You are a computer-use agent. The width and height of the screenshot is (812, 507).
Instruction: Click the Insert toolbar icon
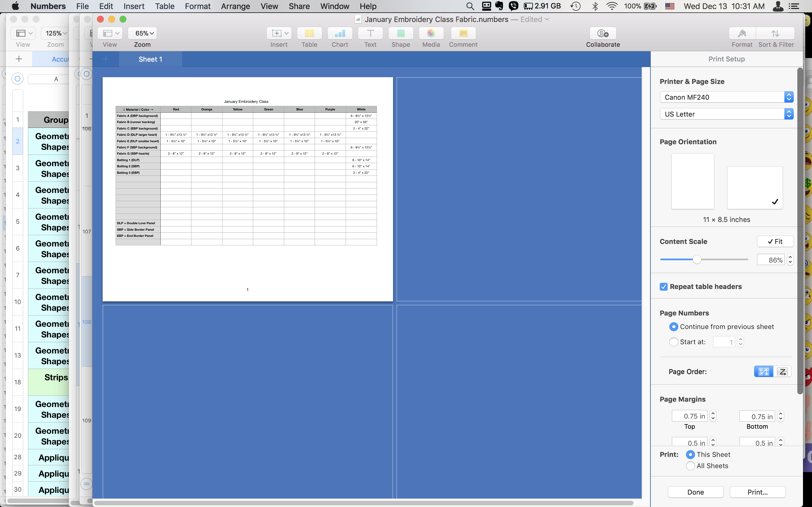279,33
